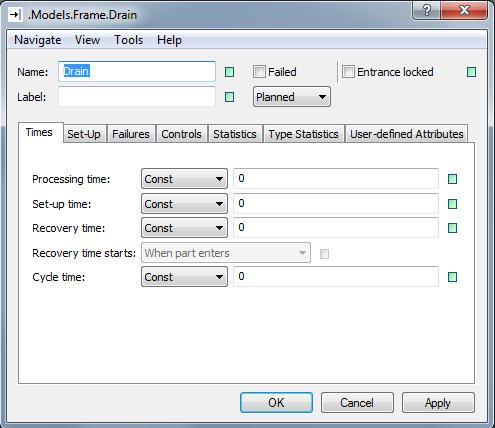The height and width of the screenshot is (428, 495).
Task: Open the Navigate menu
Action: 38,40
